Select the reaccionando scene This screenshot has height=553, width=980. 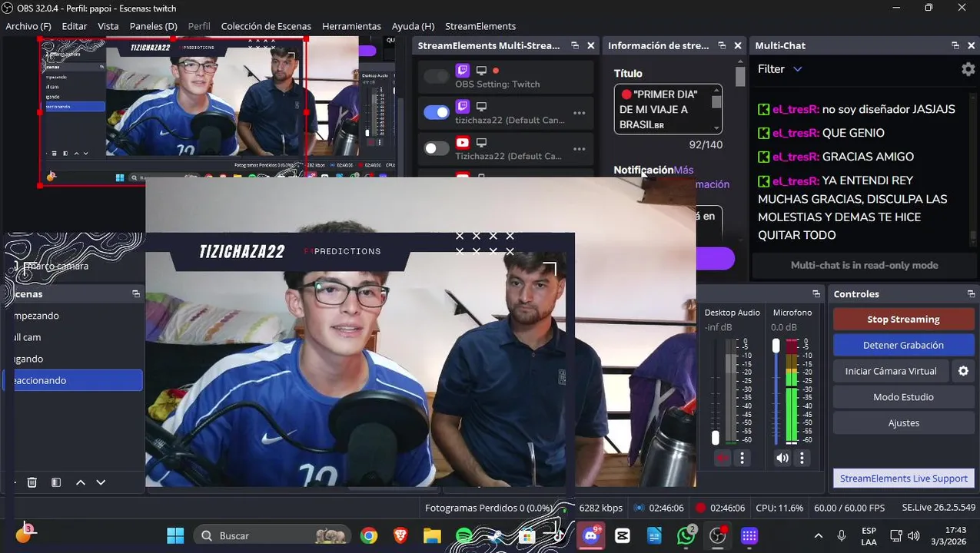pyautogui.click(x=73, y=380)
